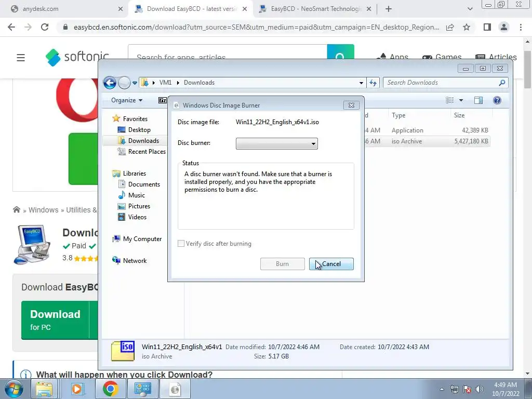Toggle Chrome side panel icon
Viewport: 532px width, 399px height.
point(487,27)
